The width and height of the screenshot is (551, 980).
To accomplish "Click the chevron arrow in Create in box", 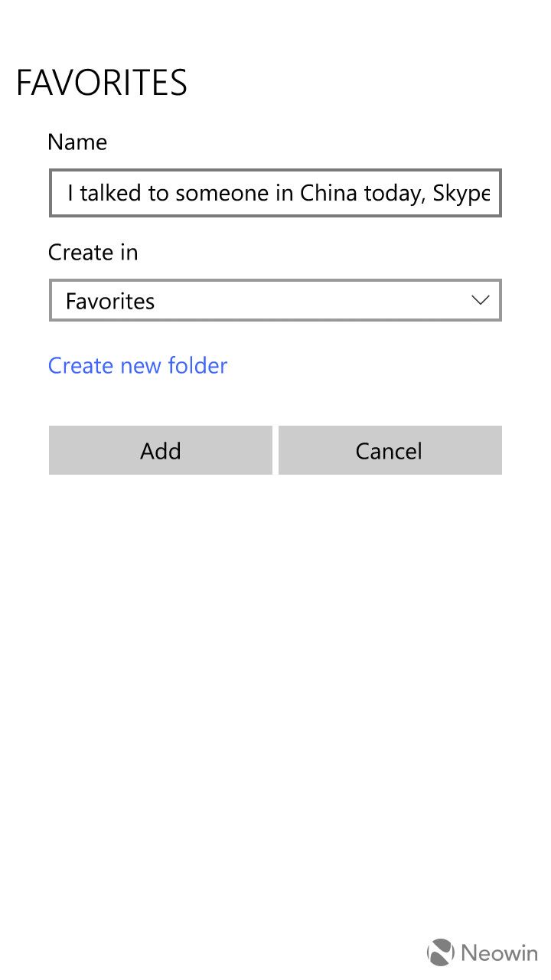I will tap(481, 300).
